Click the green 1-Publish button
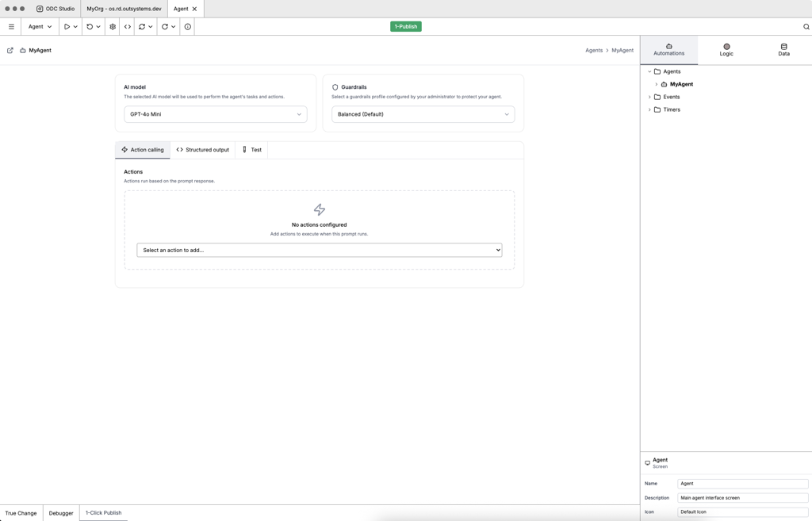 pyautogui.click(x=405, y=26)
